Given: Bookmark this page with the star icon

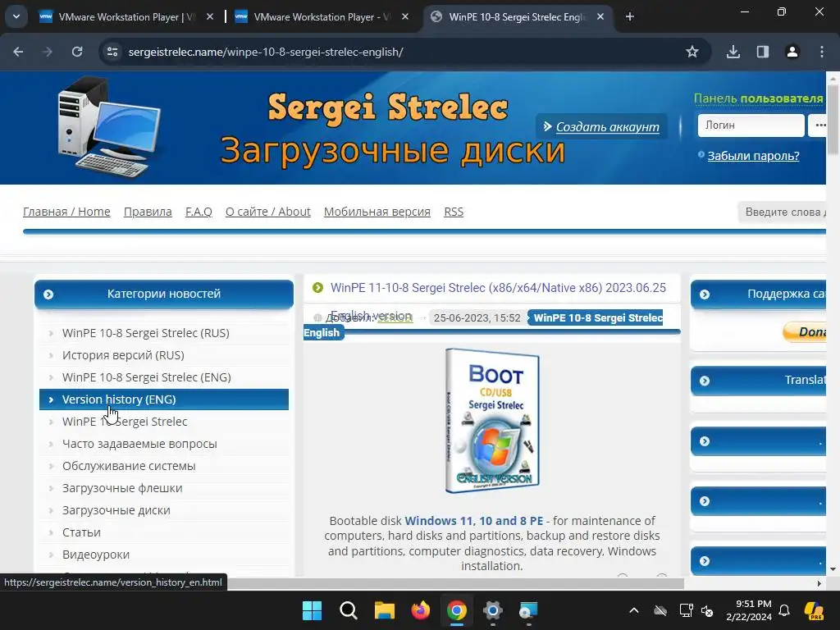Looking at the screenshot, I should click(692, 52).
